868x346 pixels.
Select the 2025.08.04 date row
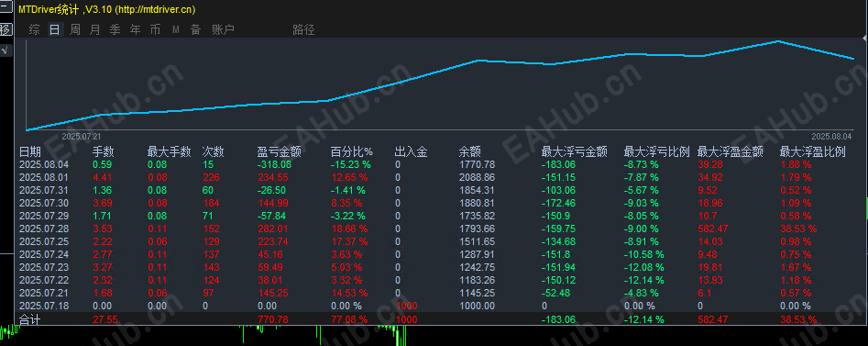(44, 164)
